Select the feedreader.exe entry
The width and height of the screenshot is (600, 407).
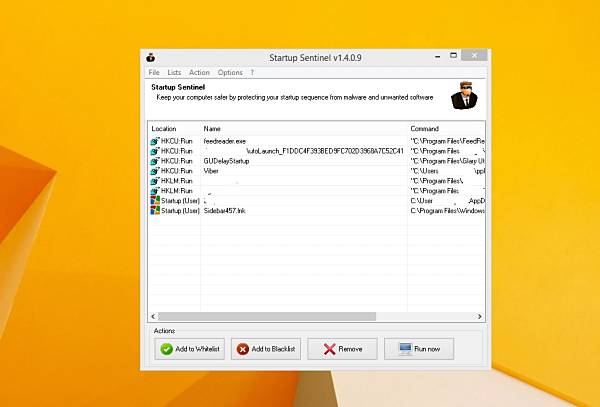225,141
